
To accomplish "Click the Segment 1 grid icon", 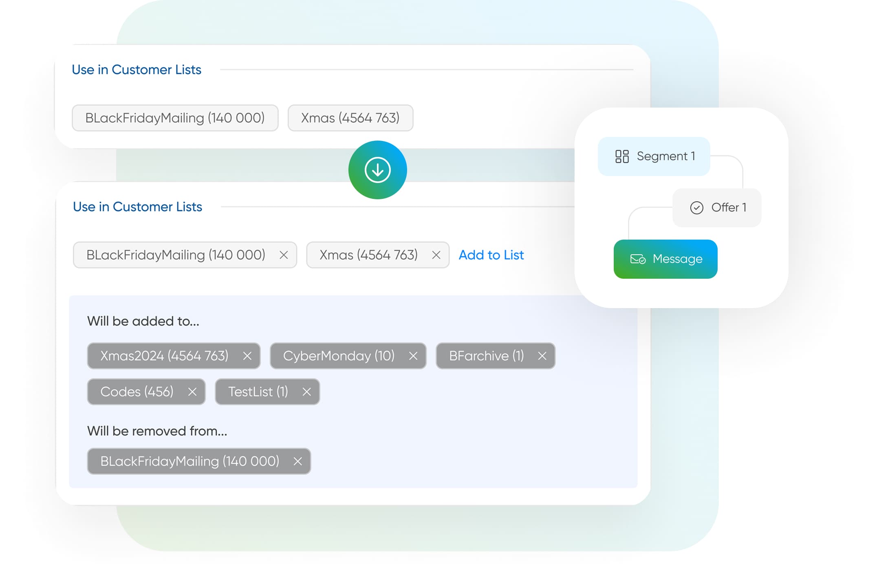I will coord(622,156).
